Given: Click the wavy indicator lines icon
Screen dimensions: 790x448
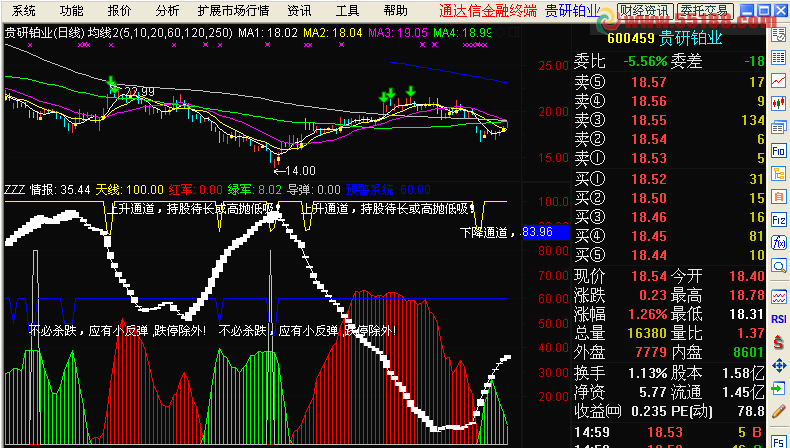Looking at the screenshot, I should click(779, 295).
